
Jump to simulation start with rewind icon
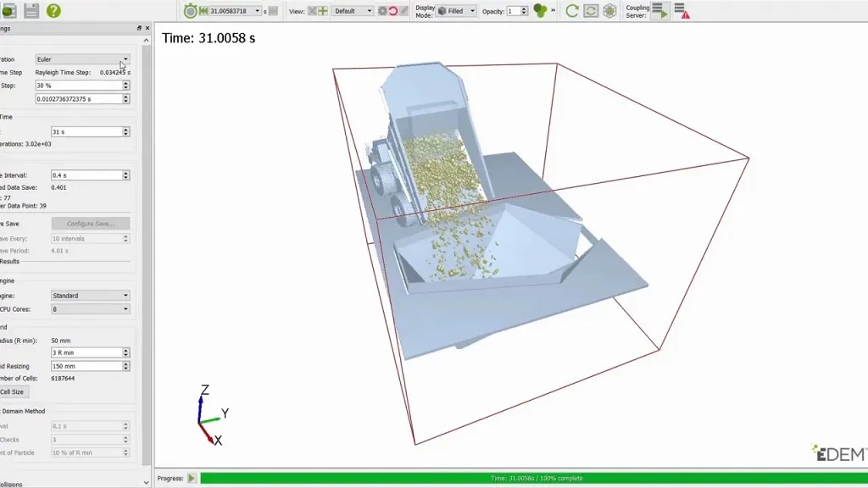coord(203,11)
